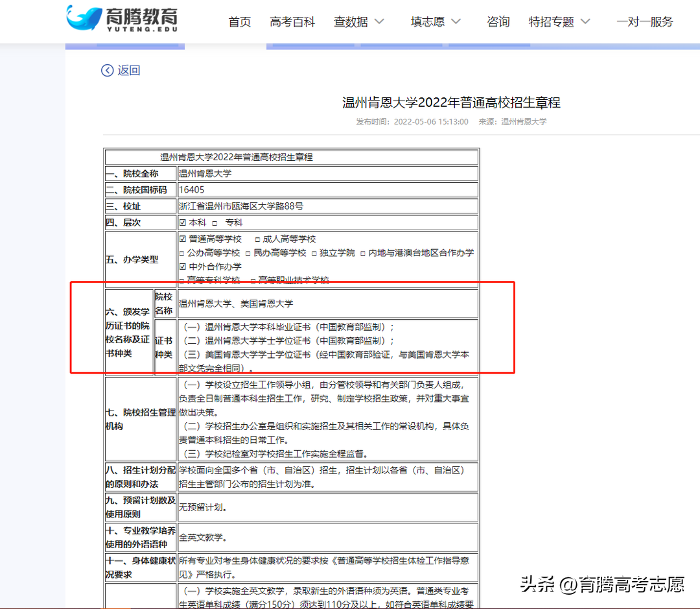Click the 咨询 navigation item
700x609 pixels.
(498, 21)
